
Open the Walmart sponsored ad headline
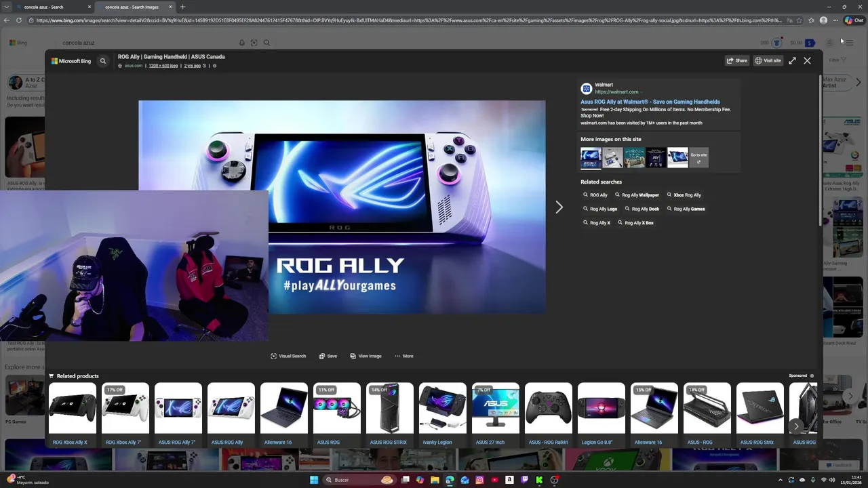tap(650, 102)
